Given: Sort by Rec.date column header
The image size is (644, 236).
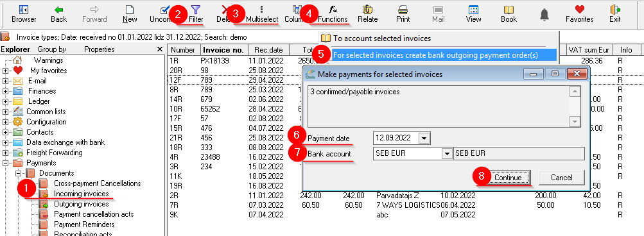Looking at the screenshot, I should pos(268,50).
